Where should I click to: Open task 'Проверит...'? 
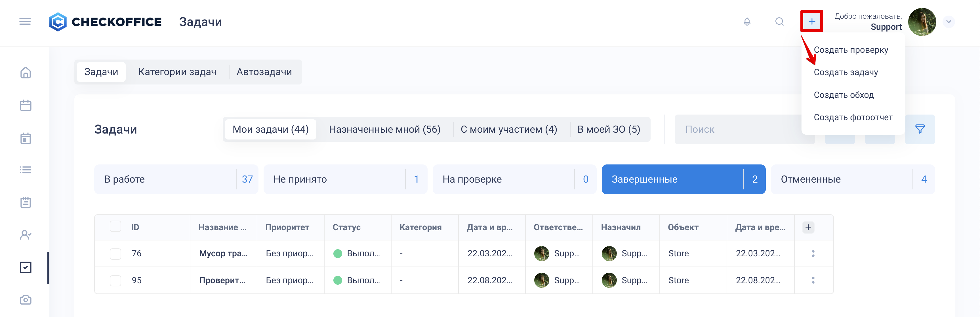point(222,280)
